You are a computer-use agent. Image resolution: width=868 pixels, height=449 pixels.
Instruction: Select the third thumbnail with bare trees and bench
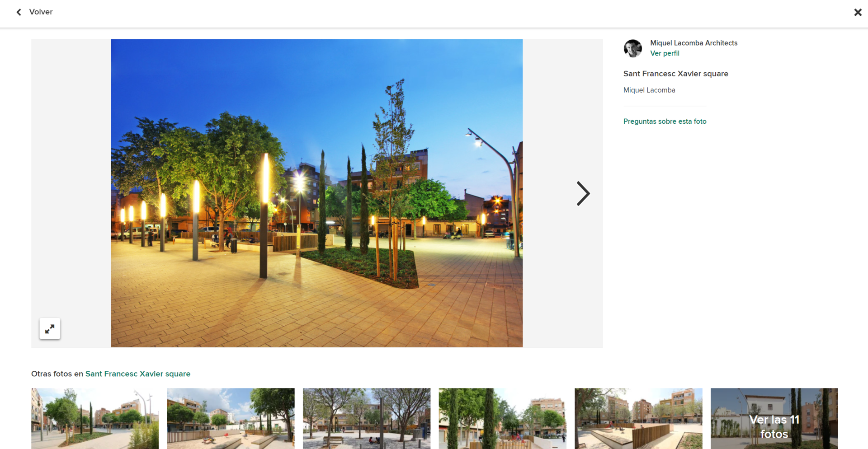click(367, 418)
